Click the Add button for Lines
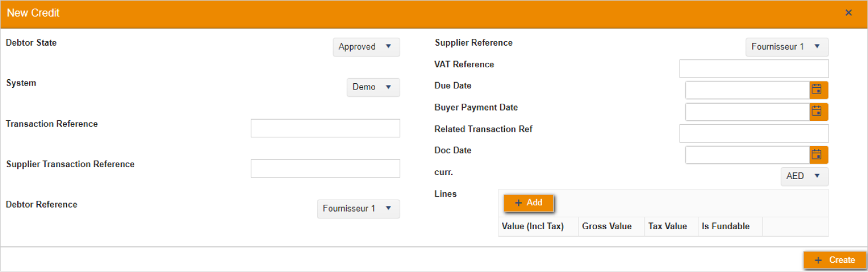 528,203
